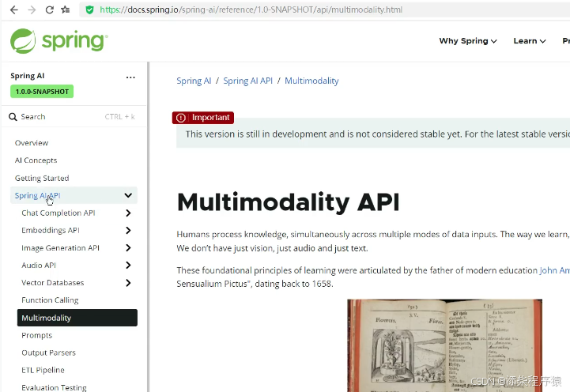This screenshot has width=570, height=392.
Task: Click the address bar URL
Action: (x=251, y=9)
